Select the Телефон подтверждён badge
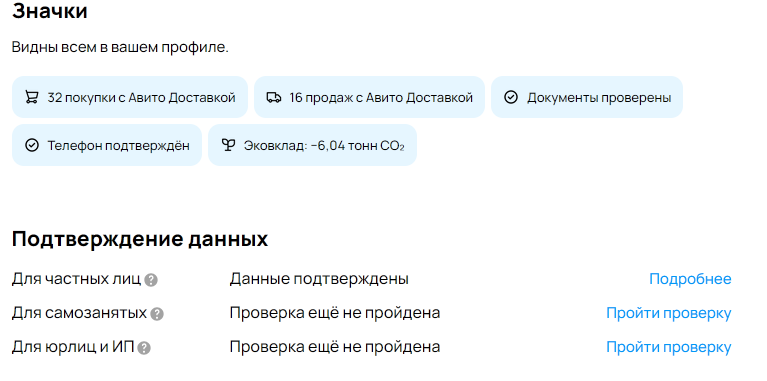 (107, 145)
